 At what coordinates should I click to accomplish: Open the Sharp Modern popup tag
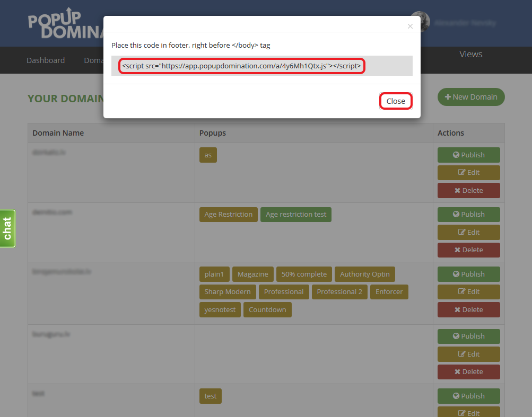(x=228, y=292)
